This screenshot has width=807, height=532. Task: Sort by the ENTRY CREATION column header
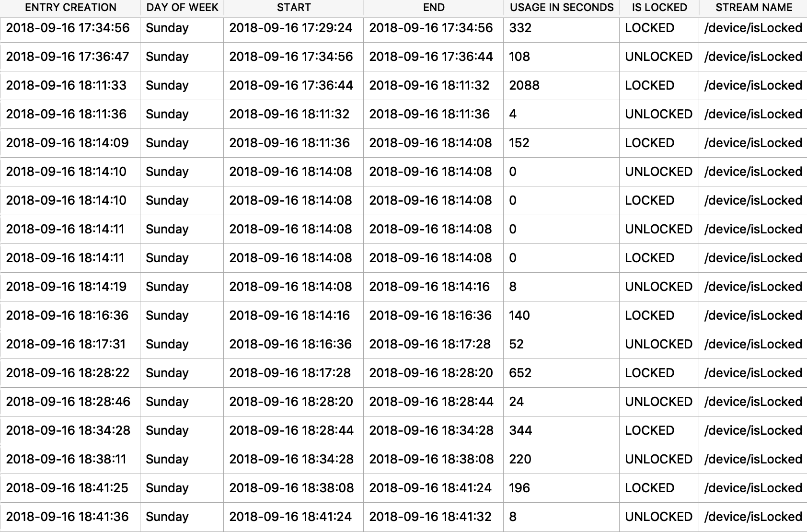(70, 8)
